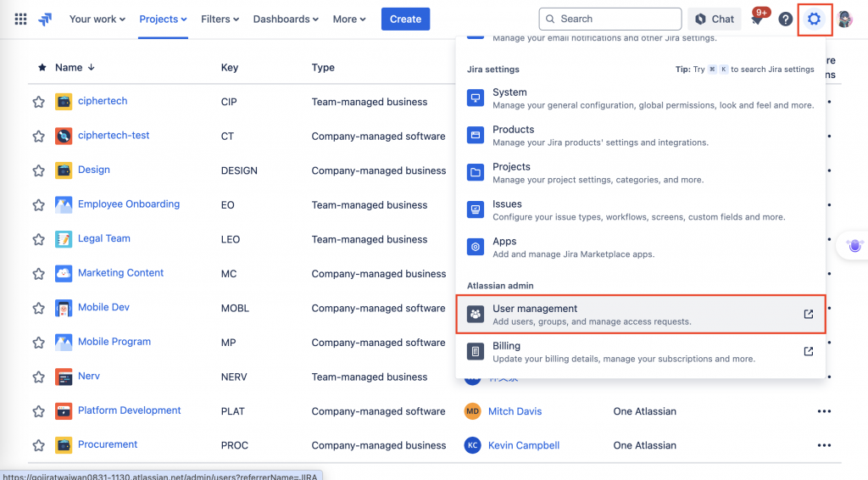The height and width of the screenshot is (480, 868).
Task: Click the System monitor icon
Action: (x=476, y=98)
